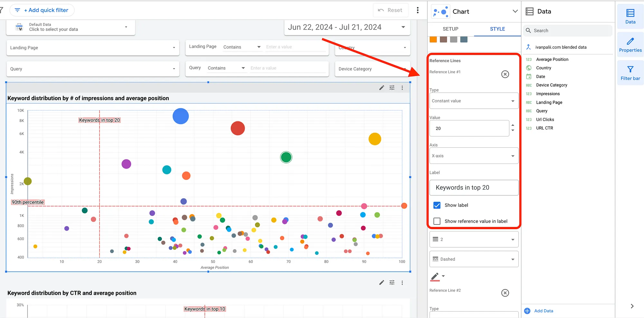Select the brown color swatch
This screenshot has width=644, height=318.
[x=443, y=39]
